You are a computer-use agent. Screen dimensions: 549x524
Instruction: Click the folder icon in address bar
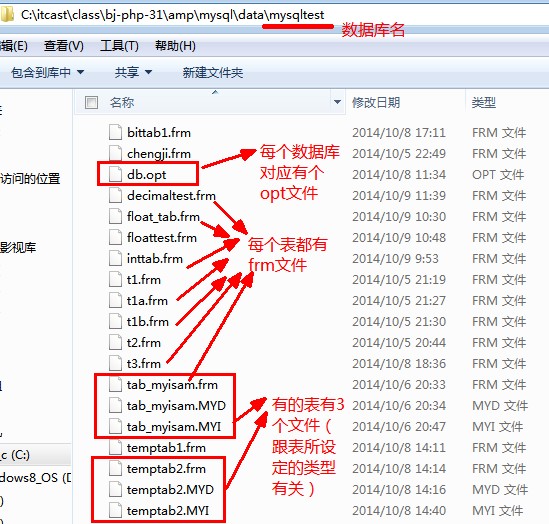point(7,15)
